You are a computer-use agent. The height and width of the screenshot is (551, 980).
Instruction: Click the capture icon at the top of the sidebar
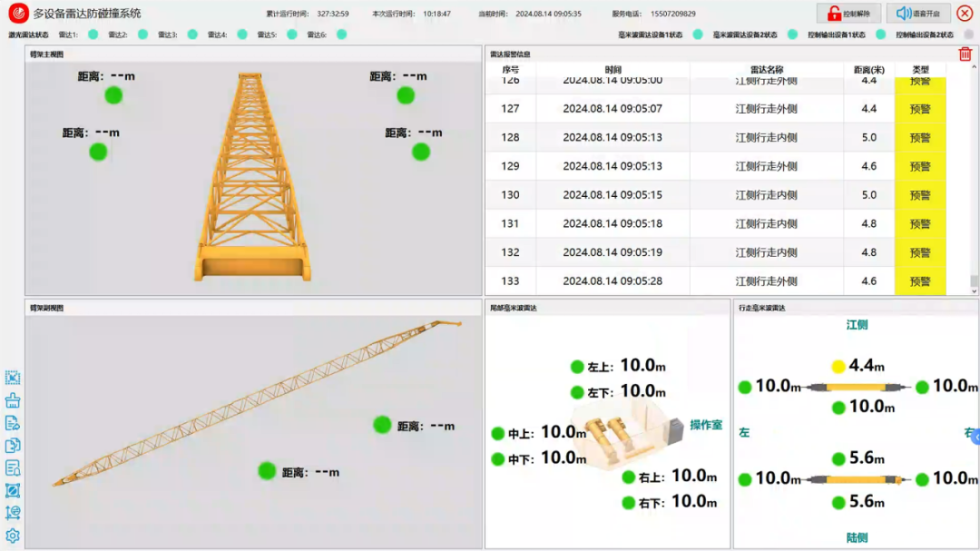coord(11,377)
